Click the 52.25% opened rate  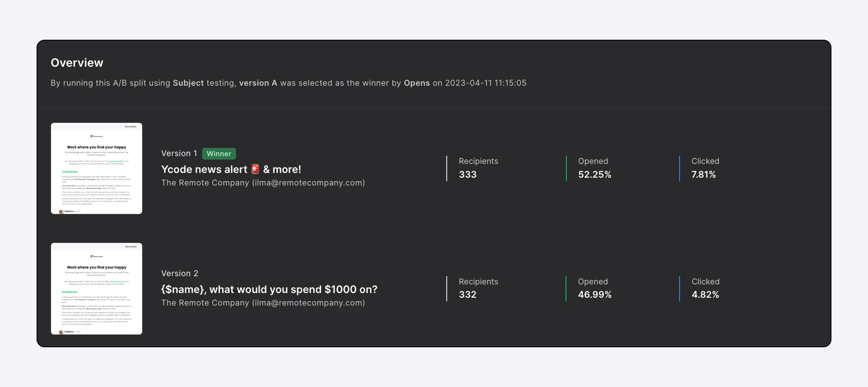coord(595,175)
